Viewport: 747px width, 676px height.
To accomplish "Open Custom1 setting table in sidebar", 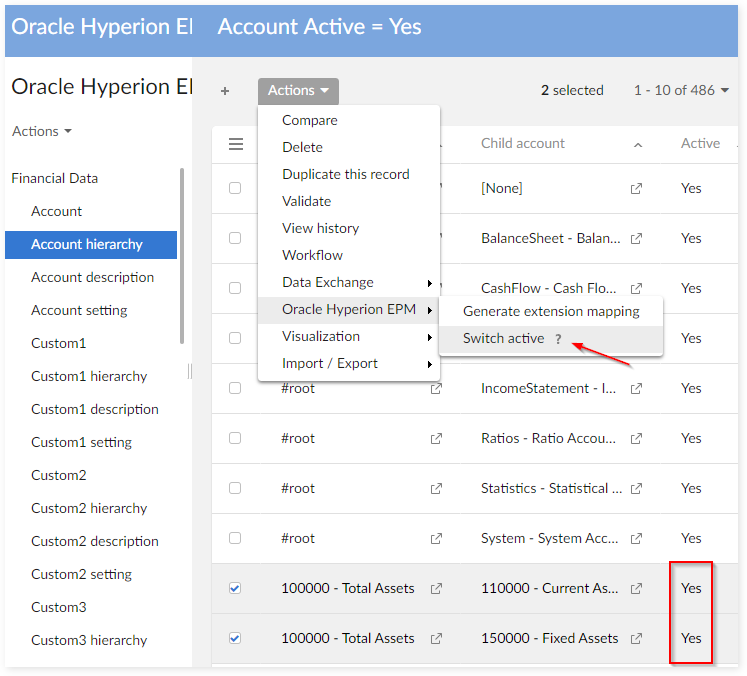I will [81, 442].
